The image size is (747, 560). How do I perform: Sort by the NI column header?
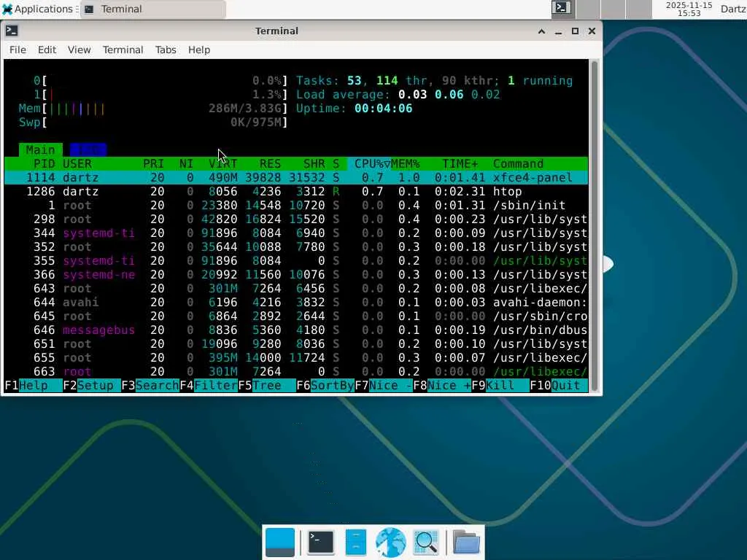[186, 164]
